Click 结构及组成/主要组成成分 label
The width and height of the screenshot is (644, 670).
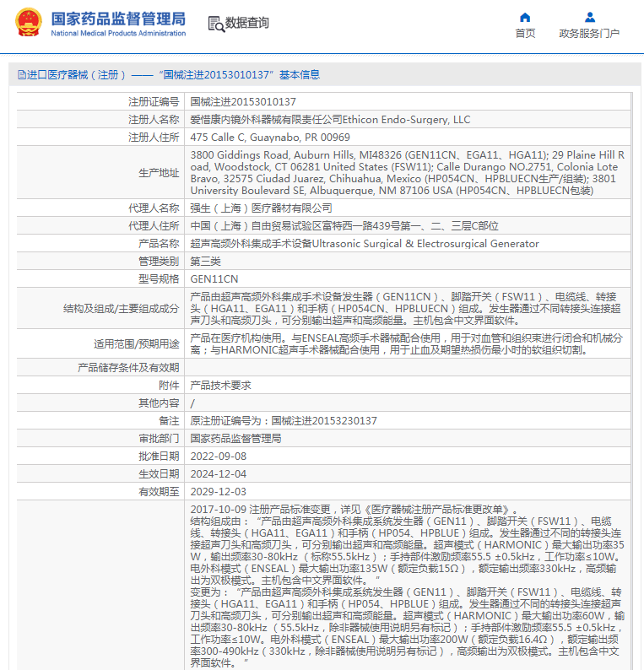click(121, 309)
